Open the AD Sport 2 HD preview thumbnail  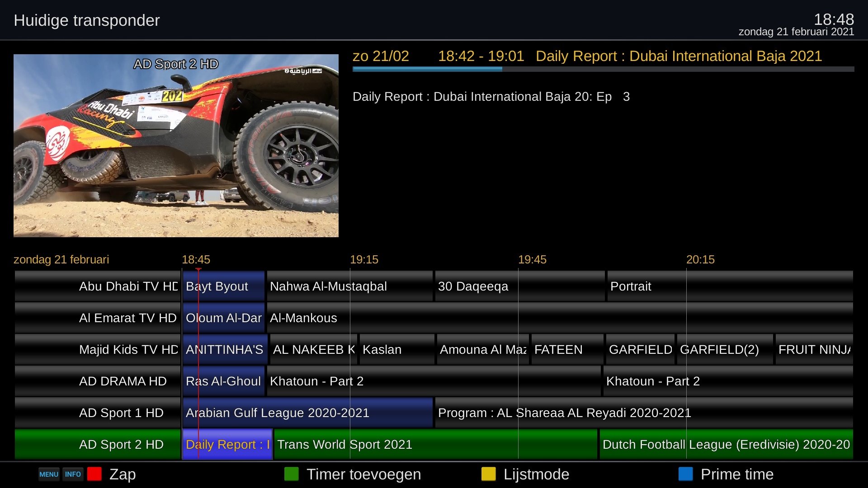(176, 145)
